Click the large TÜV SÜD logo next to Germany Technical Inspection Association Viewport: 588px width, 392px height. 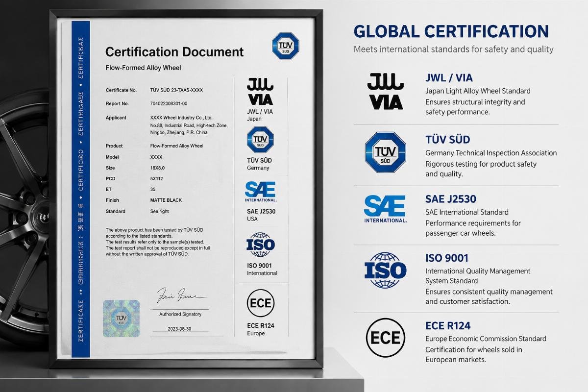(x=386, y=152)
